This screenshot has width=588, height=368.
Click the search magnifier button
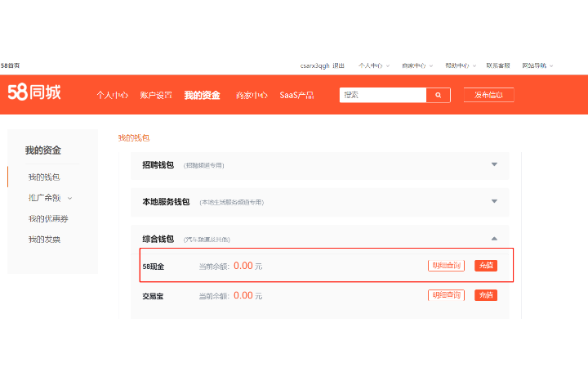tap(438, 95)
